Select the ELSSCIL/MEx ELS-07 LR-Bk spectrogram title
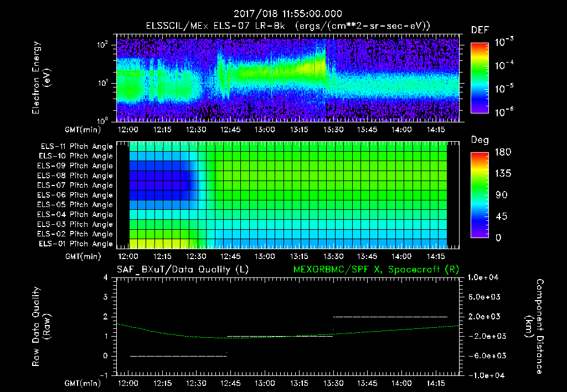The width and height of the screenshot is (567, 392). (288, 26)
